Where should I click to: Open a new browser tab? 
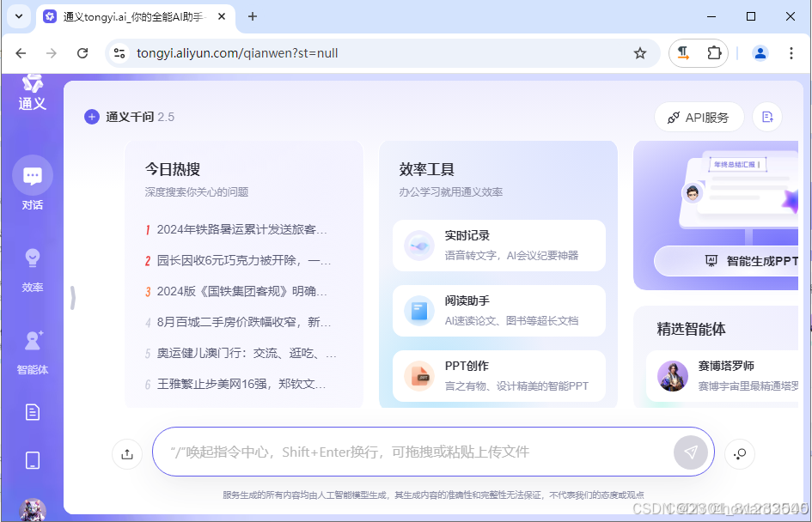click(253, 16)
